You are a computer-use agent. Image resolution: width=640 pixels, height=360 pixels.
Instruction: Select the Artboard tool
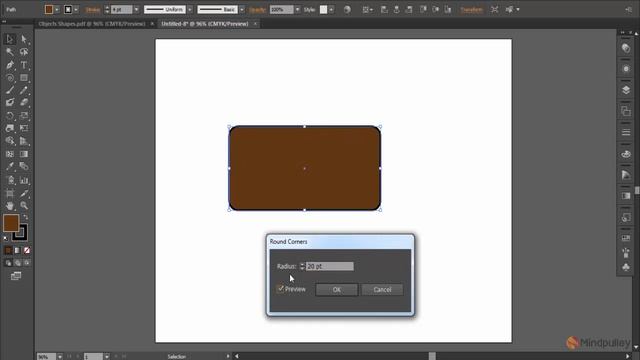10,193
